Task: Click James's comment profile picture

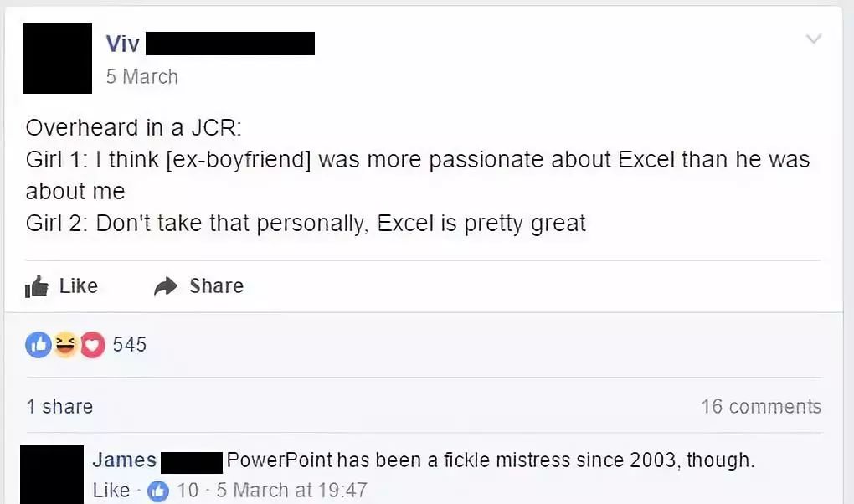Action: coord(51,475)
